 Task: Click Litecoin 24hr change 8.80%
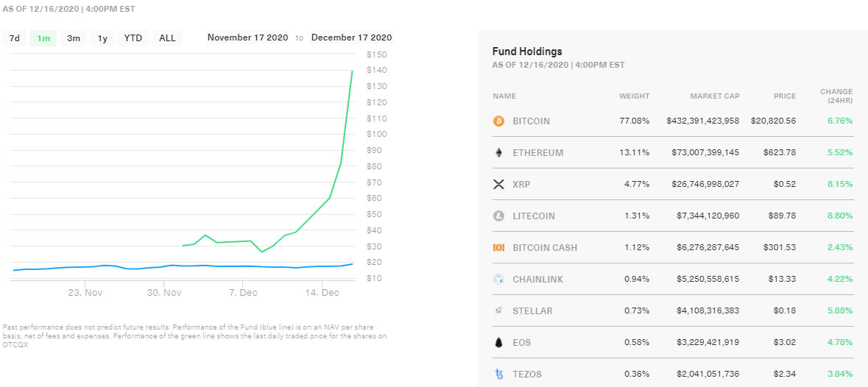point(840,216)
